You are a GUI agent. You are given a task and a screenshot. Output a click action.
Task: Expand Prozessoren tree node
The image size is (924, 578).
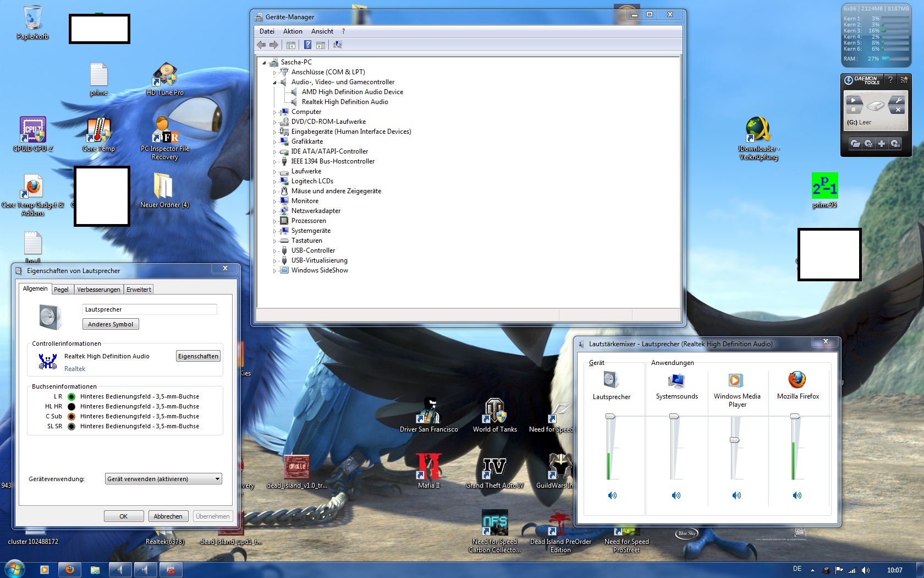click(x=274, y=221)
